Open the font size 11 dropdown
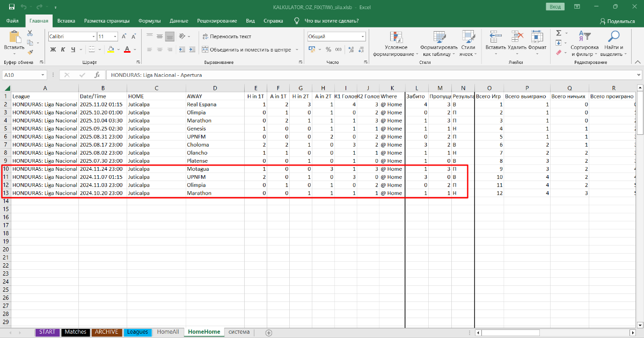This screenshot has height=338, width=644. [115, 37]
